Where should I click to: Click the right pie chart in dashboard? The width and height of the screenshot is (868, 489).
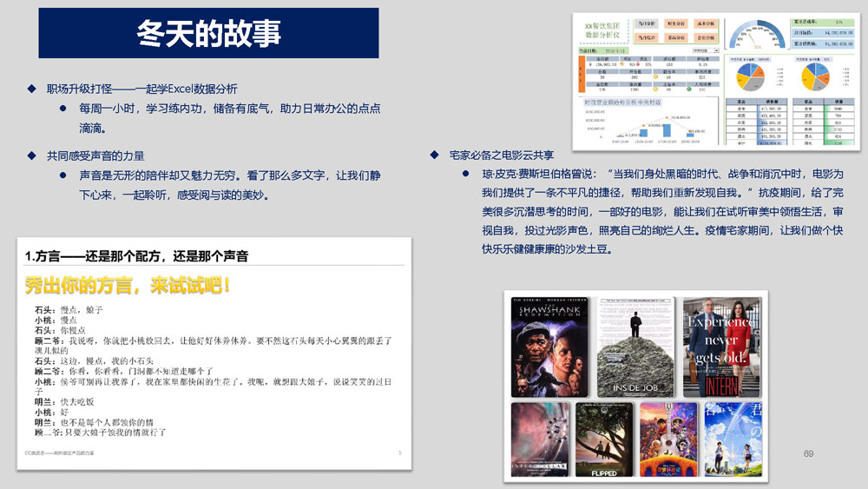point(815,76)
